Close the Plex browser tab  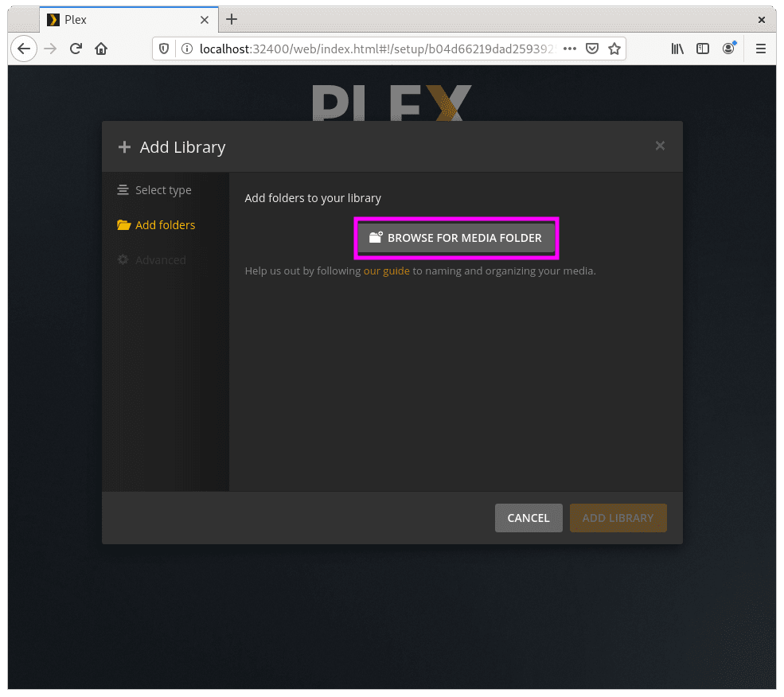coord(205,19)
